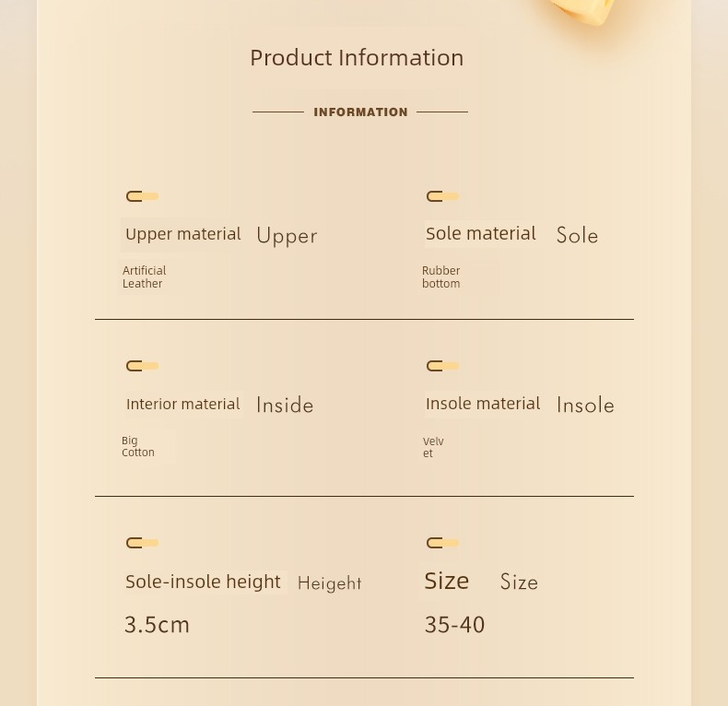Click the bullet icon above Sole-insole height
728x706 pixels.
pyautogui.click(x=143, y=543)
